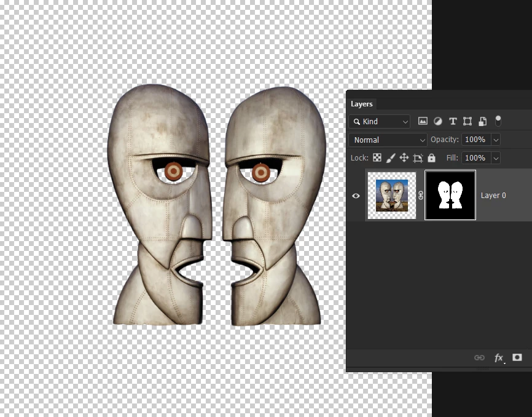Add layer mask button at panel bottom
Viewport: 532px width, 417px height.
coord(517,357)
